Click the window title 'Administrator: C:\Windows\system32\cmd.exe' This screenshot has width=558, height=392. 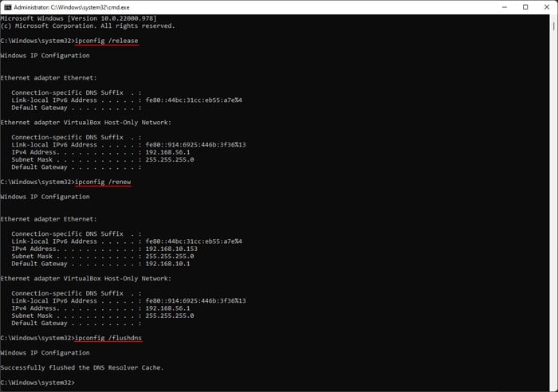72,7
